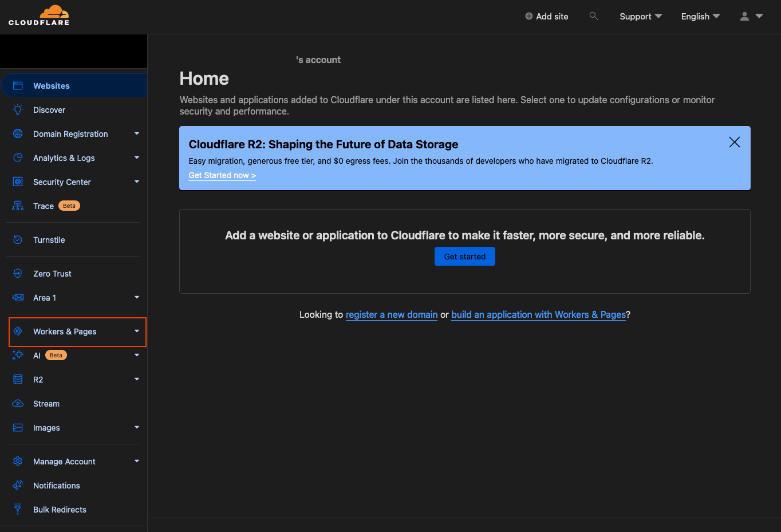The image size is (781, 532).
Task: Expand the Area 1 submenu arrow
Action: click(x=137, y=298)
